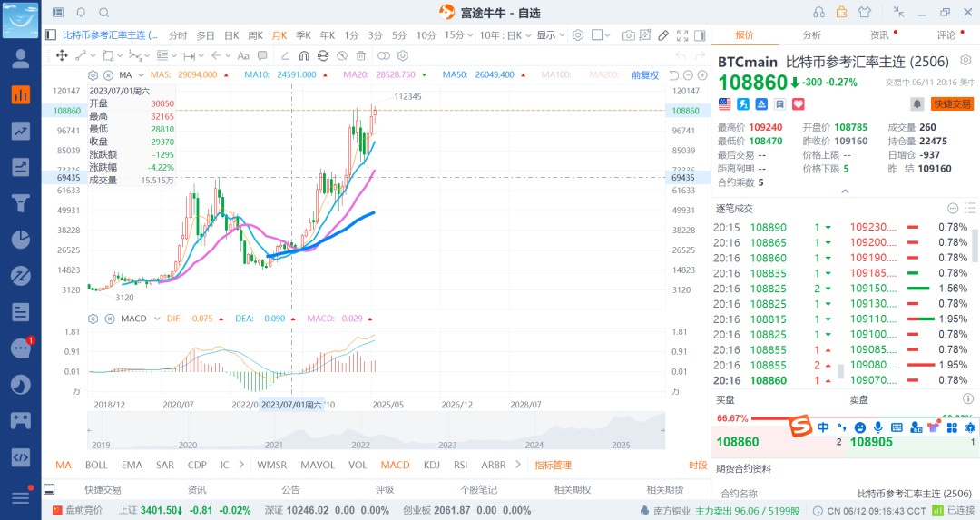This screenshot has height=520, width=980.
Task: Click the 买盘 bid price 108860
Action: point(738,442)
